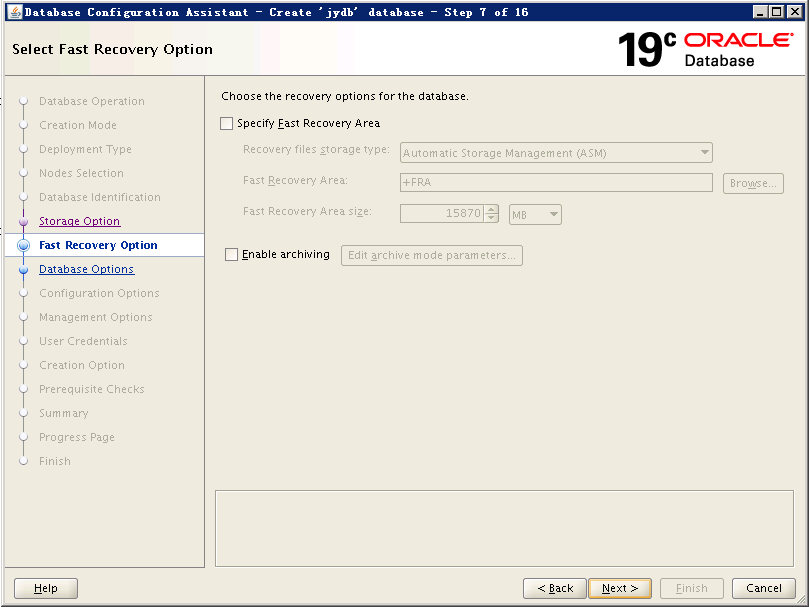
Task: Click the Oracle 19c Database logo
Action: point(705,50)
